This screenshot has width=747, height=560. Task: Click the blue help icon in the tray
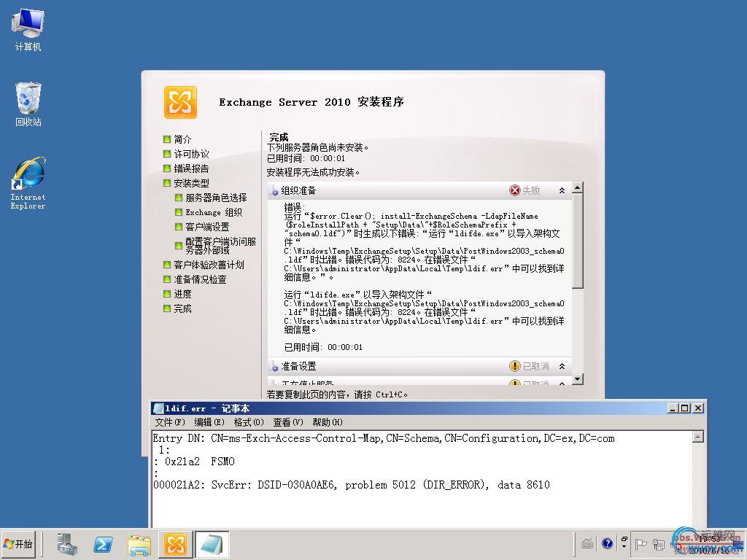[x=607, y=543]
